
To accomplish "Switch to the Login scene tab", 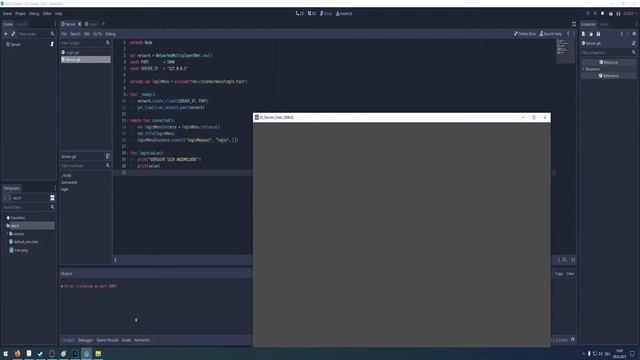I will coord(91,24).
